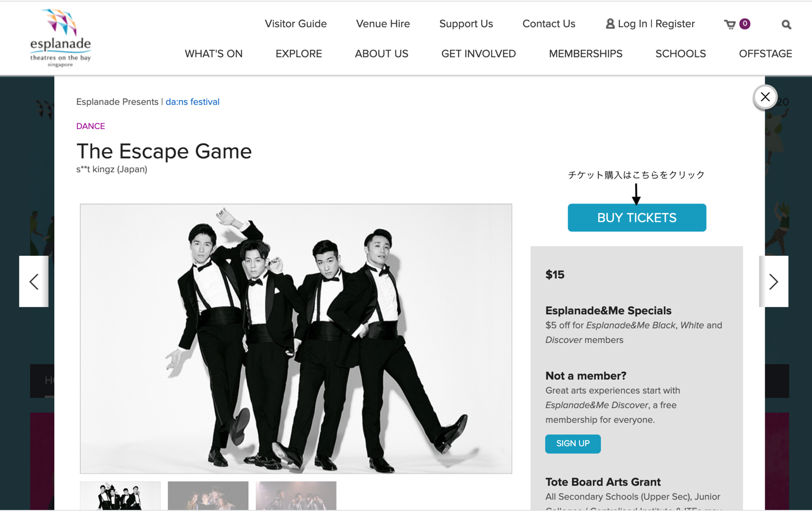Select the first gallery thumbnail
The image size is (812, 513).
tap(120, 496)
